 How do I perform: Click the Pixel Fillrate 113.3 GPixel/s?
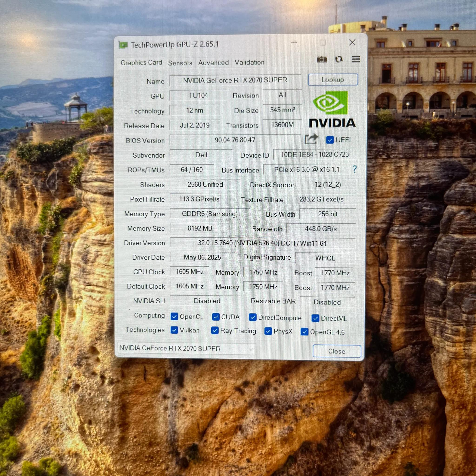199,199
